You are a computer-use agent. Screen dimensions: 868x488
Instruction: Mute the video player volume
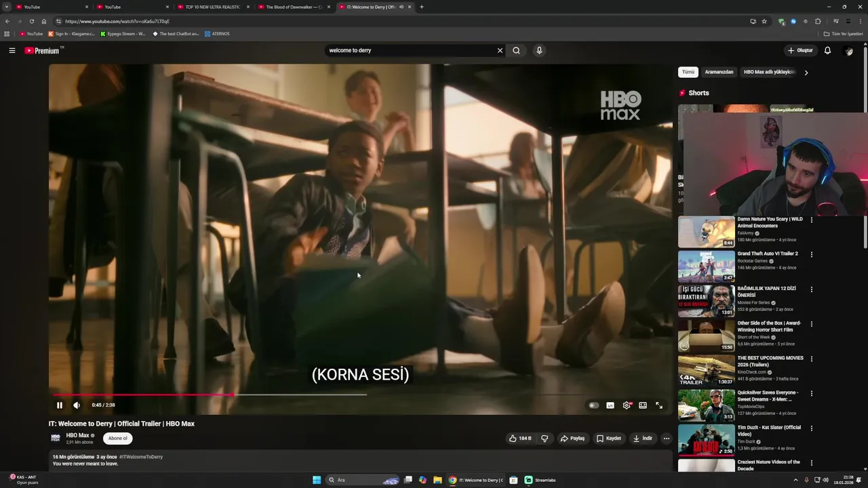pyautogui.click(x=77, y=405)
